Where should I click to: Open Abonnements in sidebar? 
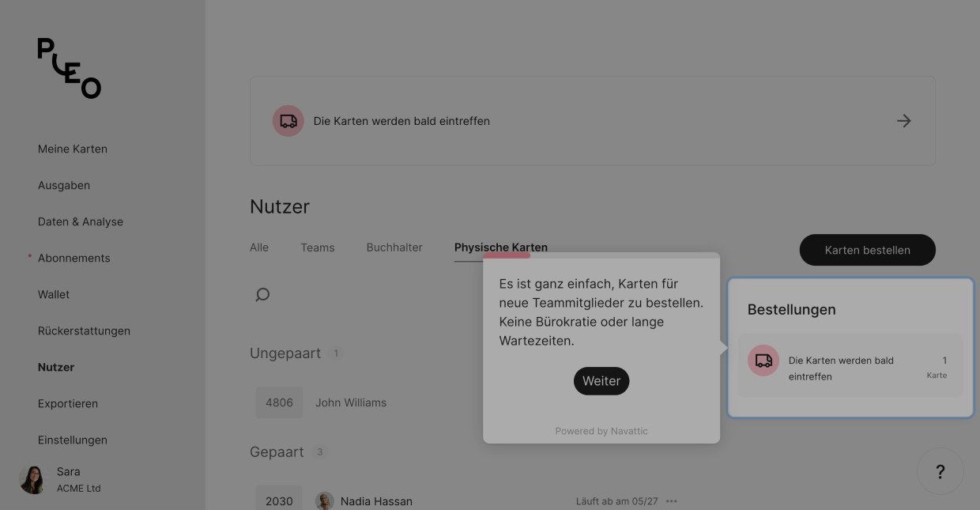(74, 258)
